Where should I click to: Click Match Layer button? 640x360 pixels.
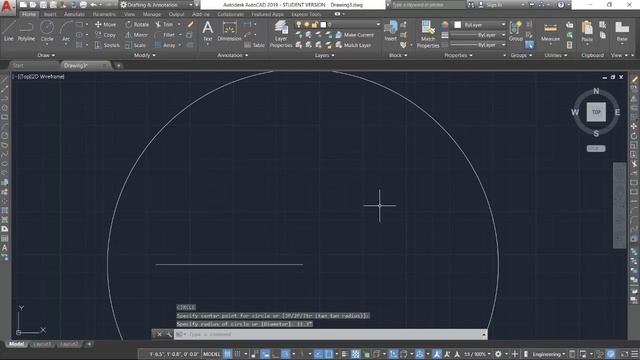click(353, 45)
